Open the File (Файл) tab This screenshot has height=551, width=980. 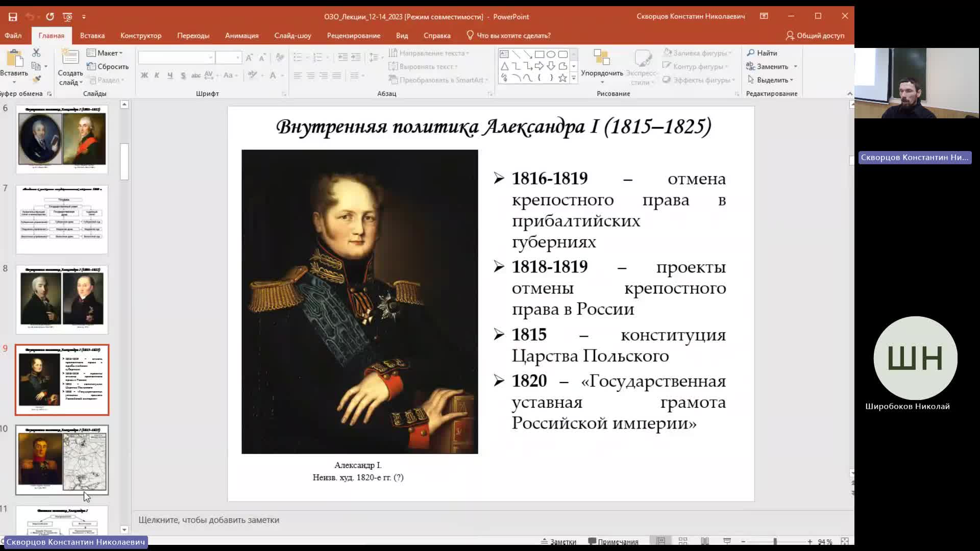point(13,36)
